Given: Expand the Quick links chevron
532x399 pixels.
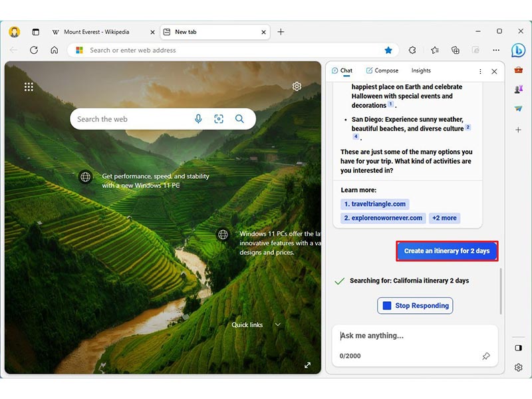Looking at the screenshot, I should coord(277,325).
